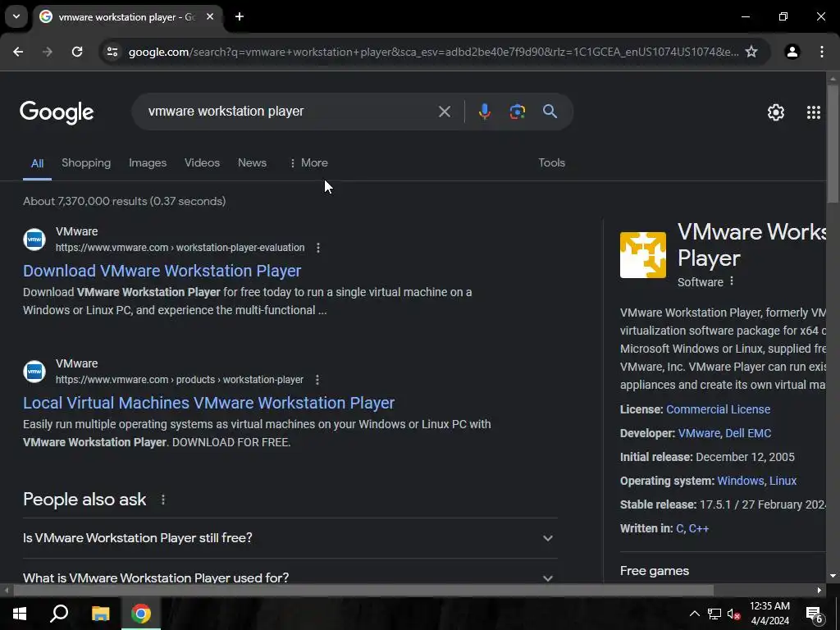840x630 pixels.
Task: Open search Tools options
Action: (x=552, y=163)
